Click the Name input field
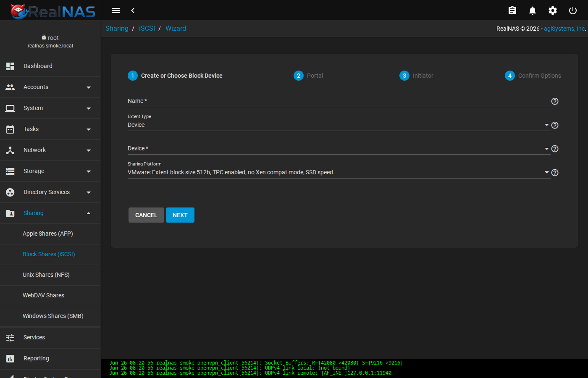The width and height of the screenshot is (588, 378). [x=339, y=101]
